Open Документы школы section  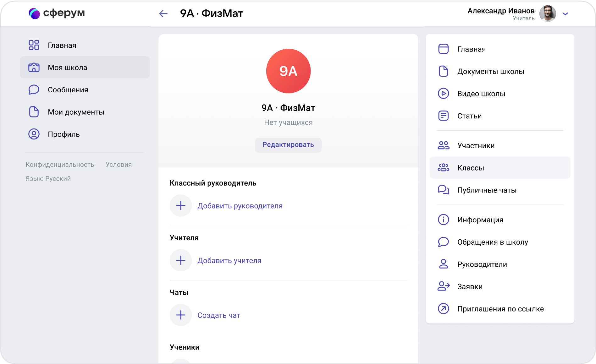click(500, 72)
